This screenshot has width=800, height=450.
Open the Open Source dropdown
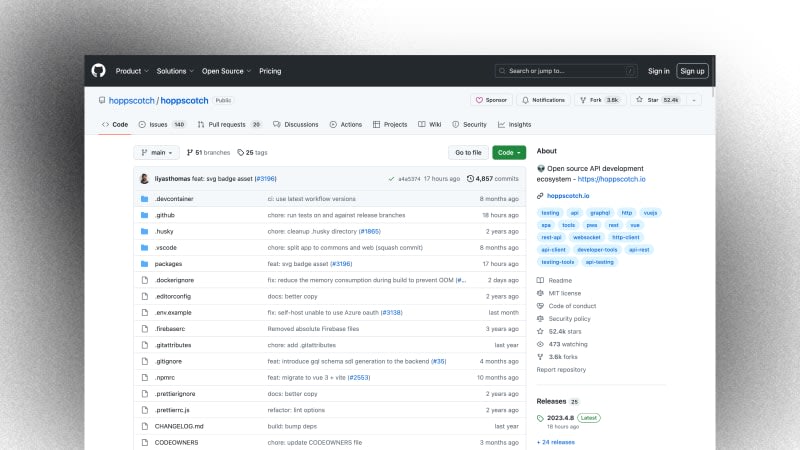[226, 71]
